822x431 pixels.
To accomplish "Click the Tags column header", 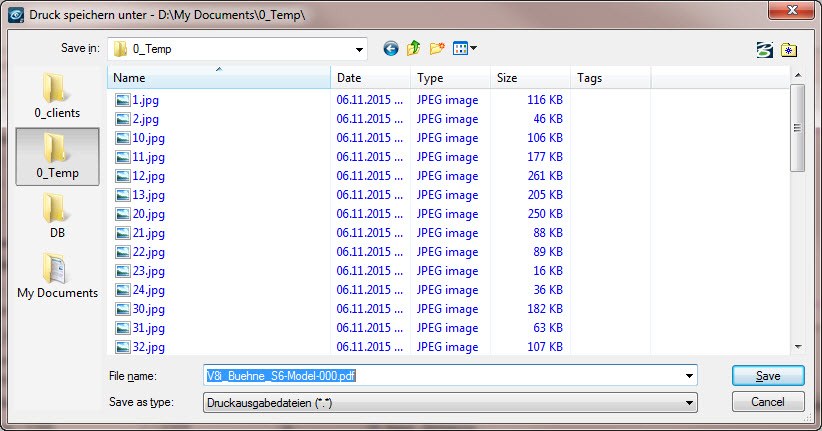I will pos(611,78).
